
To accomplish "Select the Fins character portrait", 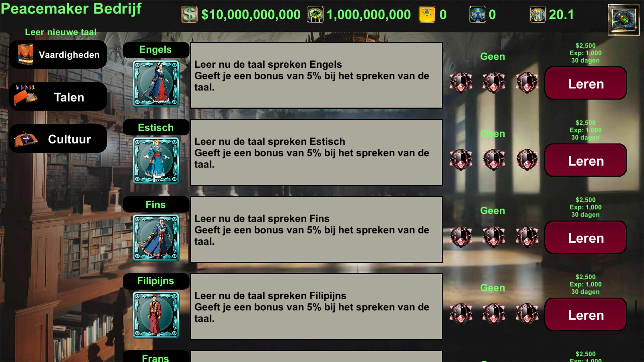I will coord(156,238).
